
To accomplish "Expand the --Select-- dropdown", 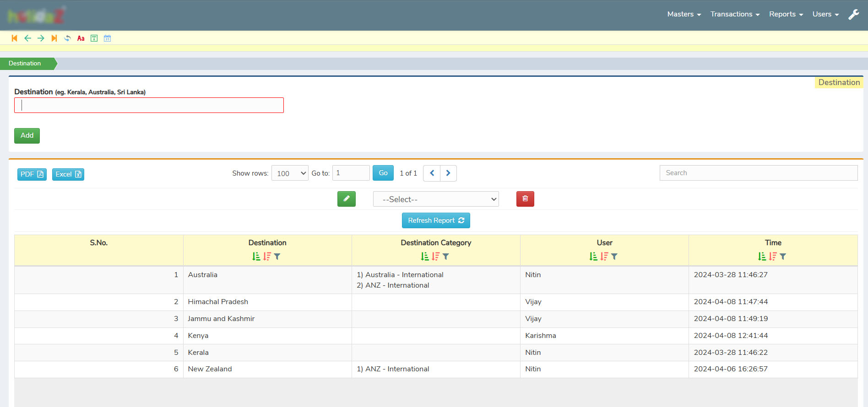I will click(x=435, y=199).
